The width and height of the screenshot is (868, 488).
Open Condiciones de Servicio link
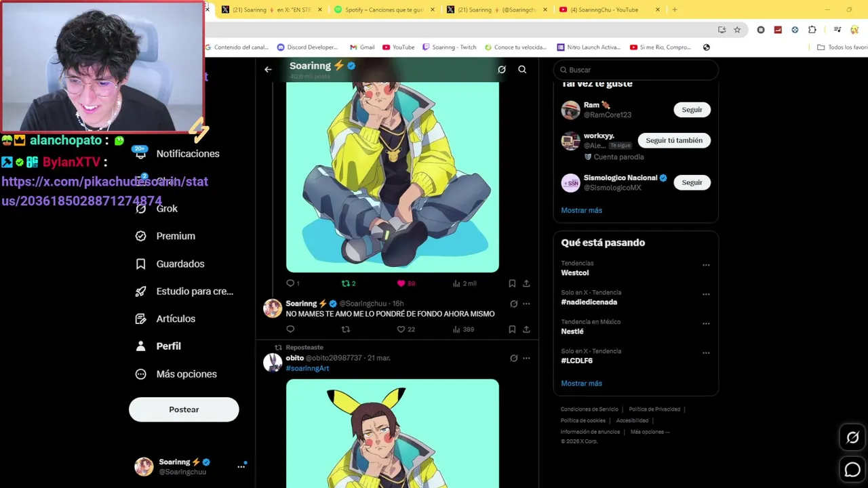[589, 409]
